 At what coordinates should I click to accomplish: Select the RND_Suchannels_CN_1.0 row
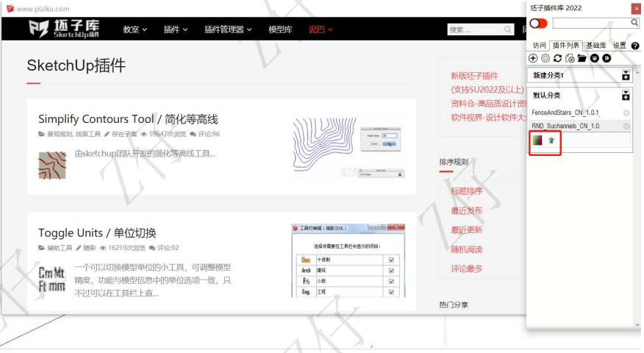coord(580,126)
